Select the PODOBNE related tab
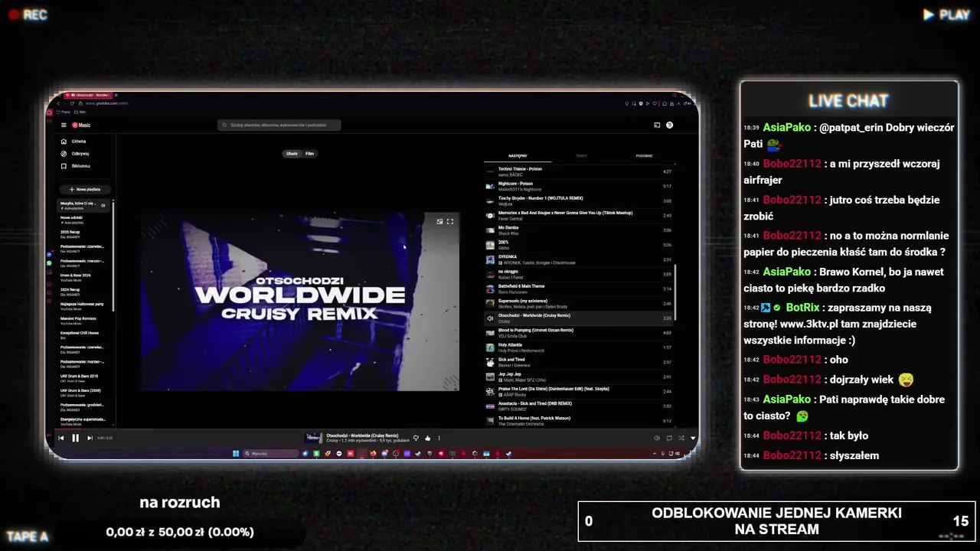This screenshot has height=551, width=980. click(644, 156)
